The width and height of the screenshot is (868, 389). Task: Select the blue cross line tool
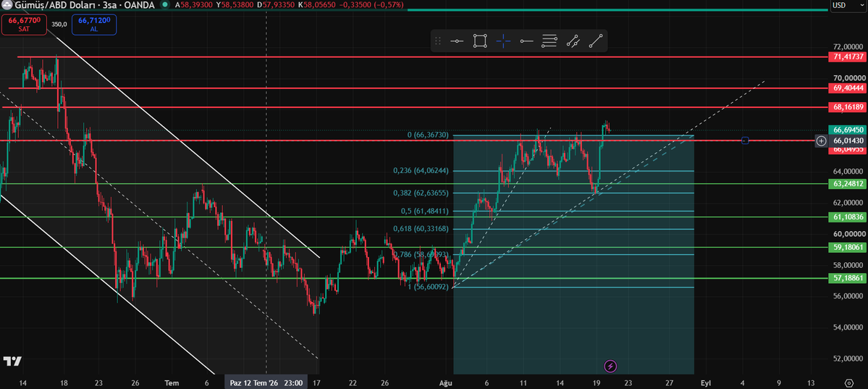pyautogui.click(x=503, y=41)
